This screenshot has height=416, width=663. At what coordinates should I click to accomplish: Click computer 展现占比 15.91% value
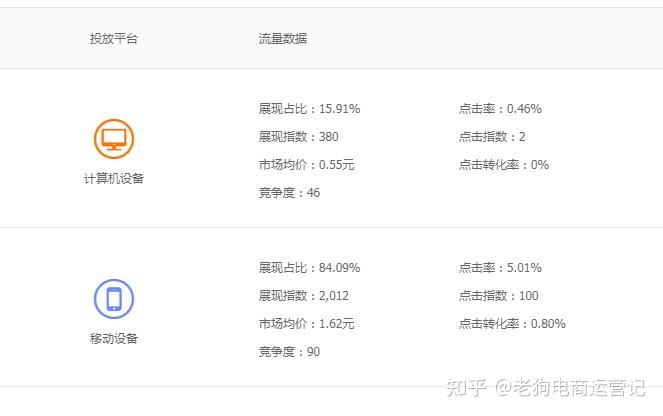tap(339, 109)
